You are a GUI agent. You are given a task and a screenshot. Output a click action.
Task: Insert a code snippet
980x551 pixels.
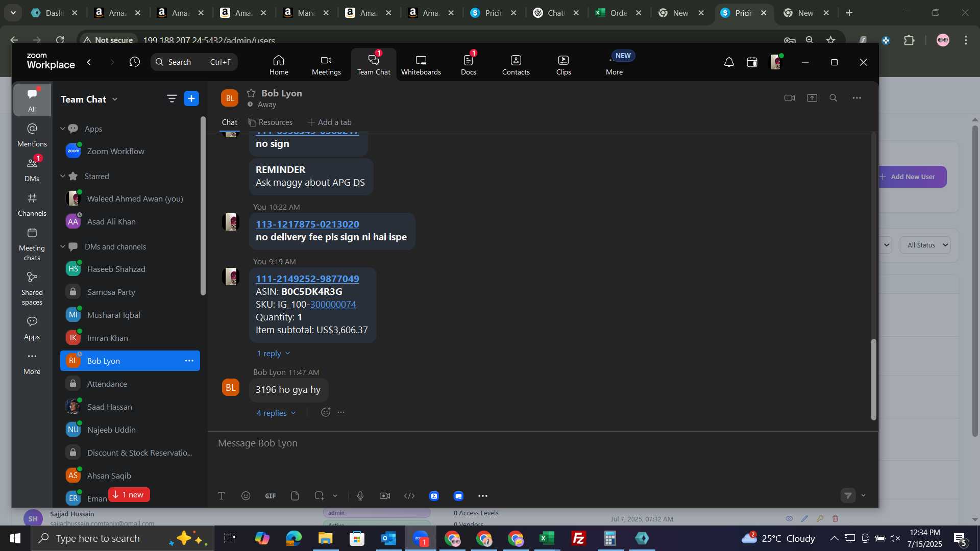(x=409, y=496)
